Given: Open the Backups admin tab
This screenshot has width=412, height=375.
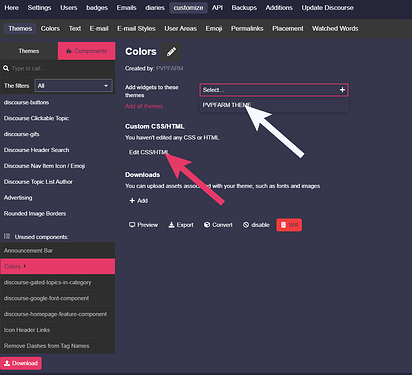Looking at the screenshot, I should pos(244,8).
